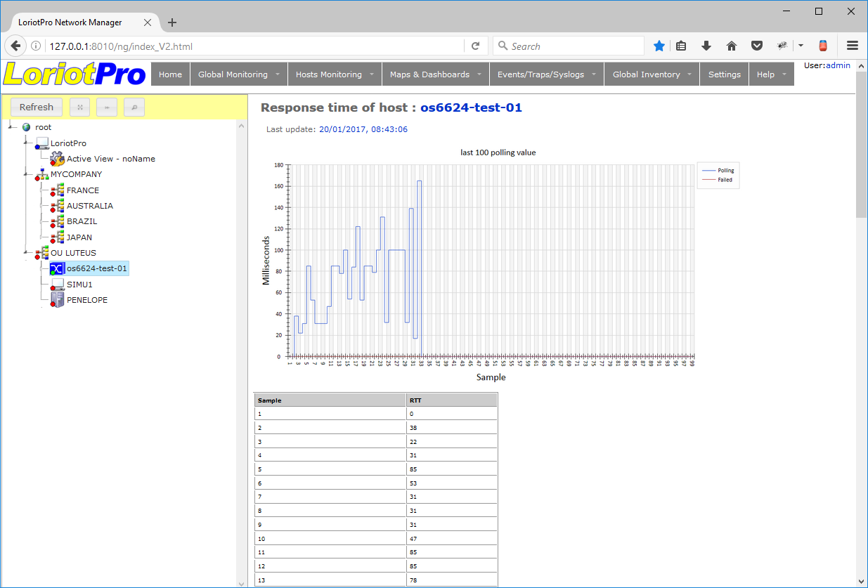Click the BRAZIL directory icon
The width and height of the screenshot is (868, 588).
(58, 221)
